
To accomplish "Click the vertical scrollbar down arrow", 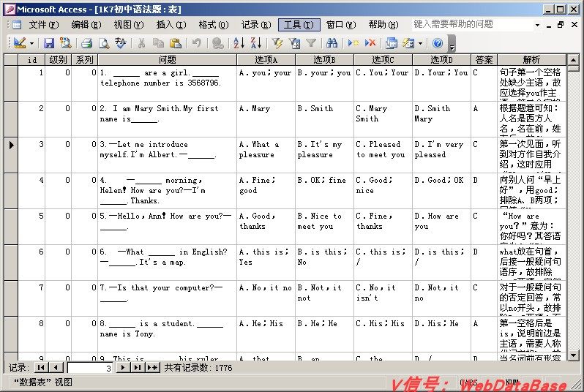I will pos(573,355).
